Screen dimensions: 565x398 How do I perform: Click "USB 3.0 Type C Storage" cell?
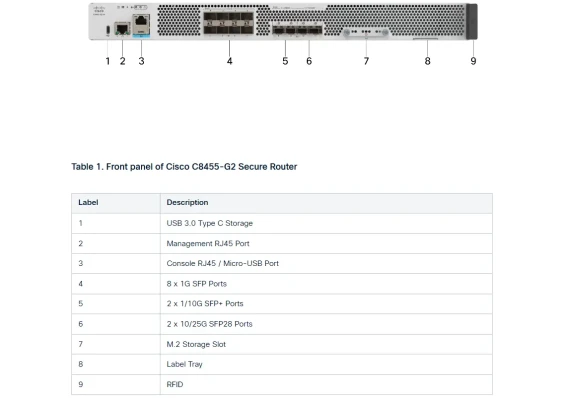pyautogui.click(x=326, y=223)
